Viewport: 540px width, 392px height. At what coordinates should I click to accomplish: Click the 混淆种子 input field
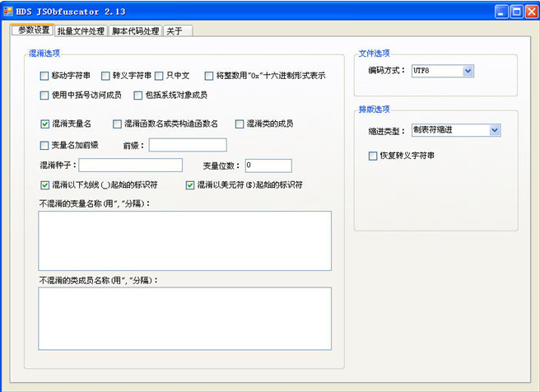131,166
